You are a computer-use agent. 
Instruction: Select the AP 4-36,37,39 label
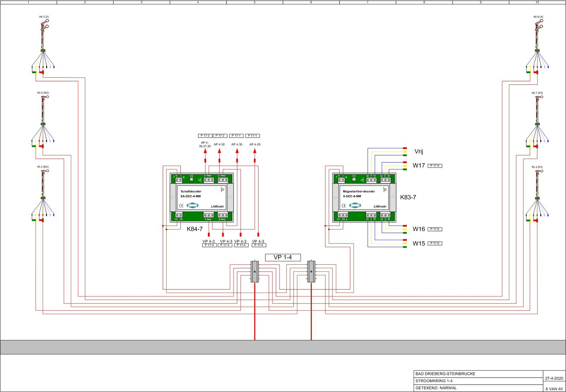204,145
